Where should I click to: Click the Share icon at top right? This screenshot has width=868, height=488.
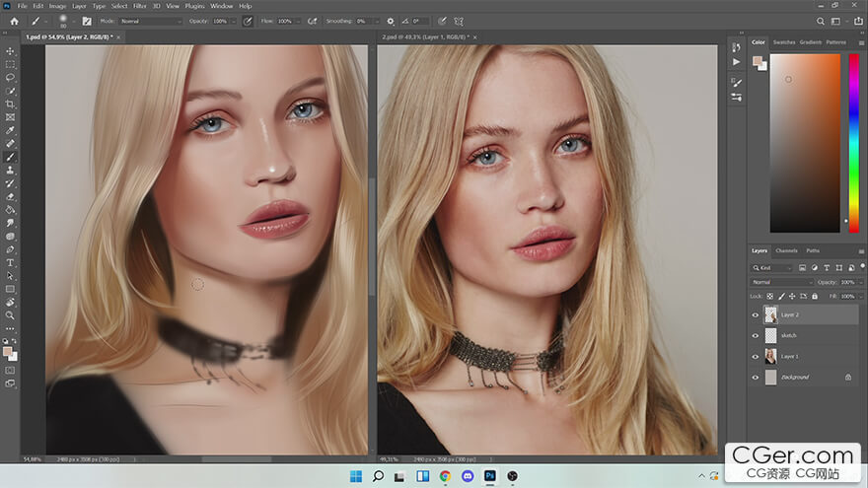tap(858, 21)
